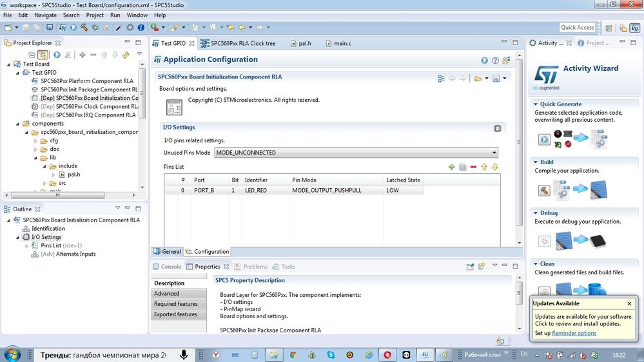Screen dimensions: 644x362
Task: Switch to the pal.h editor tab
Action: click(300, 44)
